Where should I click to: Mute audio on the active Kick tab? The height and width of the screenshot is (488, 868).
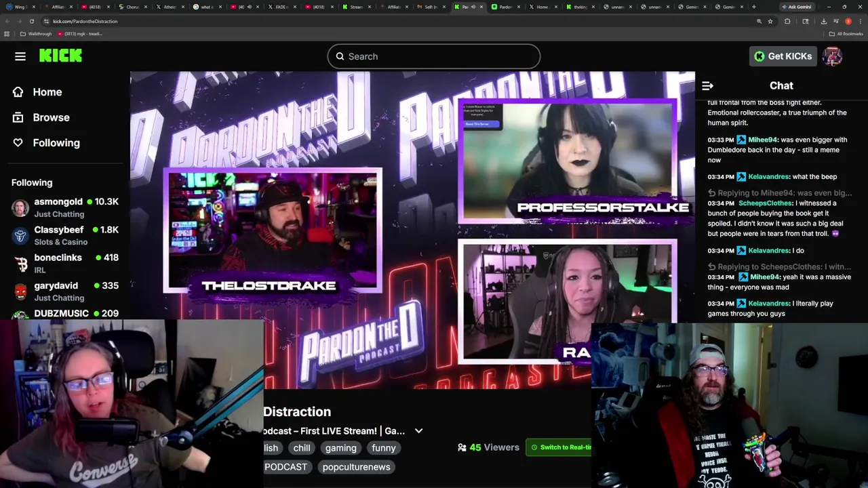pos(473,7)
